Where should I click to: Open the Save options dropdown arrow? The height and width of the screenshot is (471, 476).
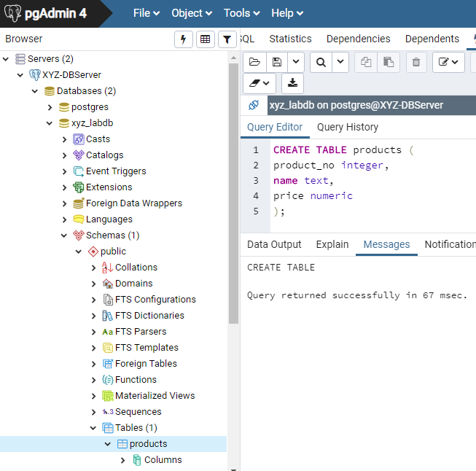pos(296,62)
